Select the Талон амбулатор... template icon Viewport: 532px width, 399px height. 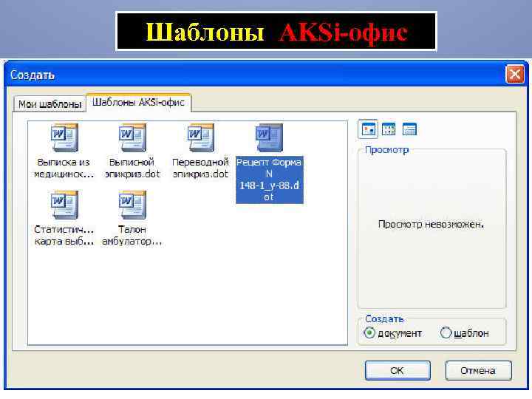[x=132, y=205]
